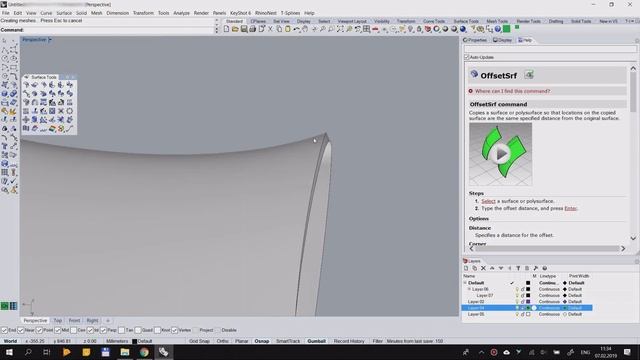Click the black color swatch of Layer 07
Viewport: 640px width, 360px height.
[528, 295]
